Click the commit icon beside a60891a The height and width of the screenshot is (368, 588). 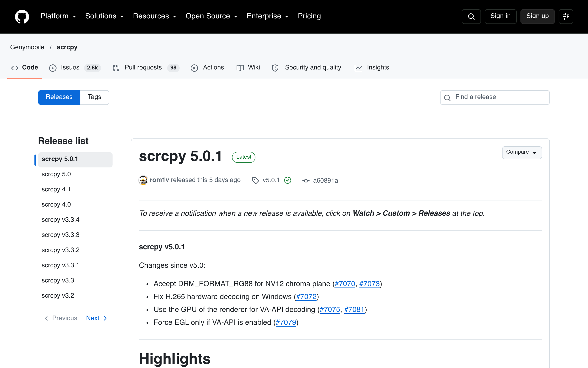click(306, 181)
